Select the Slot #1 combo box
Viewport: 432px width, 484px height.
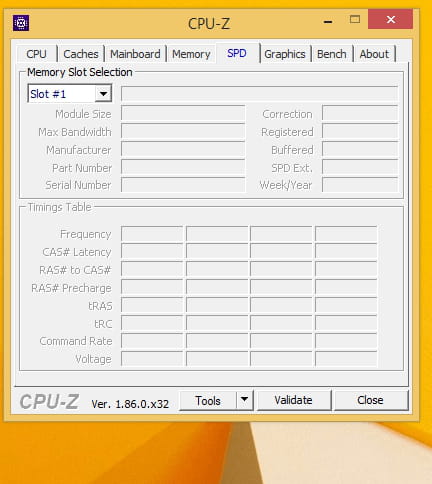coord(70,94)
